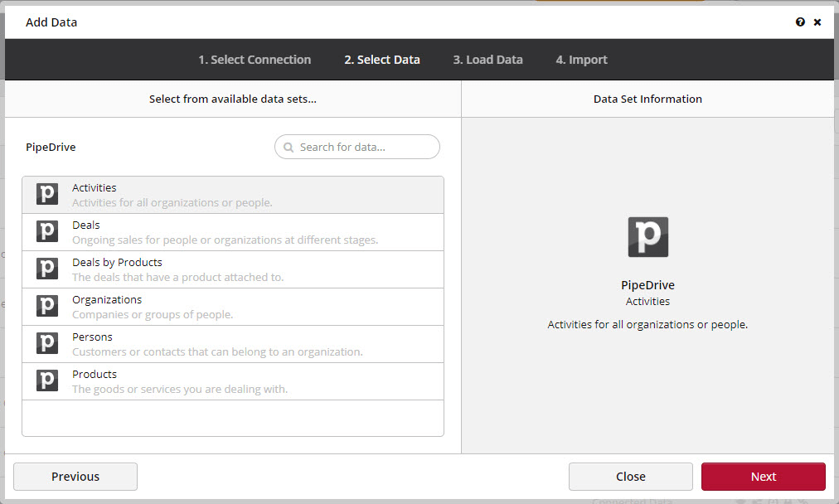Focus the Search for data field

(x=356, y=147)
